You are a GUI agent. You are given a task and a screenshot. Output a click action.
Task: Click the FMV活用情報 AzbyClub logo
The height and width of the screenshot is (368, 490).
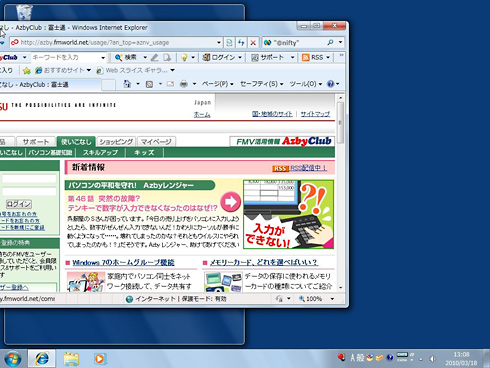[282, 141]
